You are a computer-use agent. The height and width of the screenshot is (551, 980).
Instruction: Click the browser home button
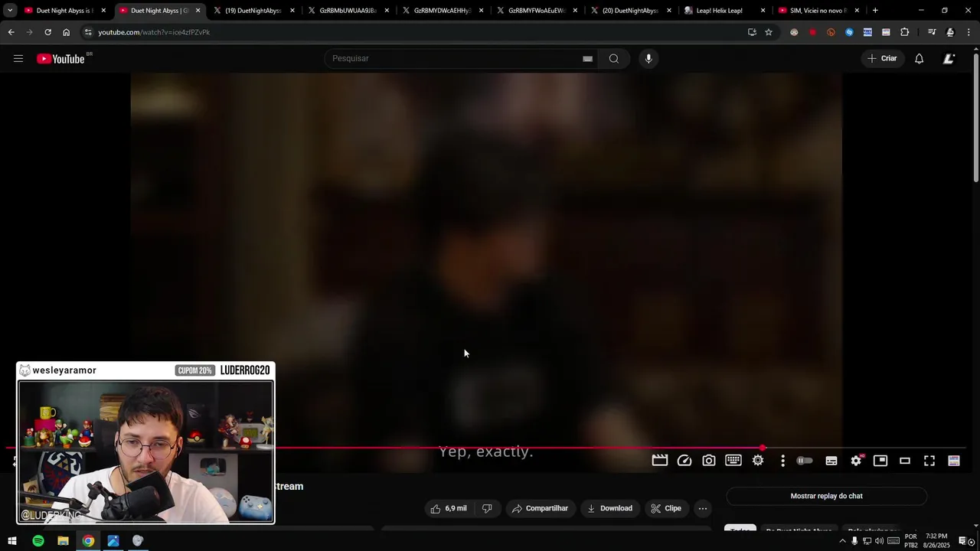click(66, 32)
